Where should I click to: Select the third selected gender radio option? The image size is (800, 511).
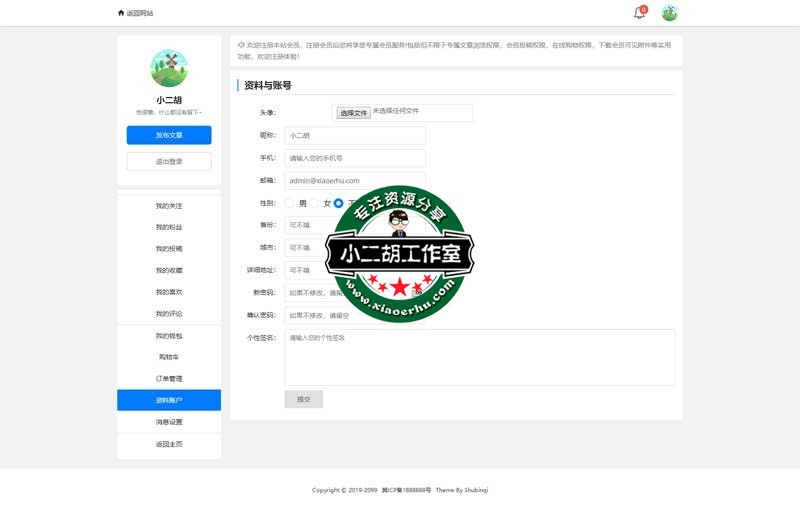[x=338, y=203]
